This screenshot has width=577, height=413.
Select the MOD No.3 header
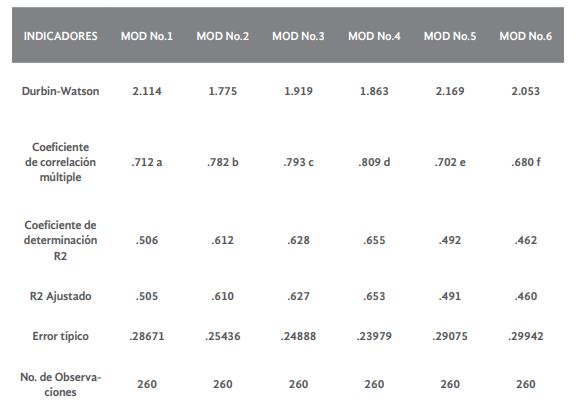click(298, 36)
